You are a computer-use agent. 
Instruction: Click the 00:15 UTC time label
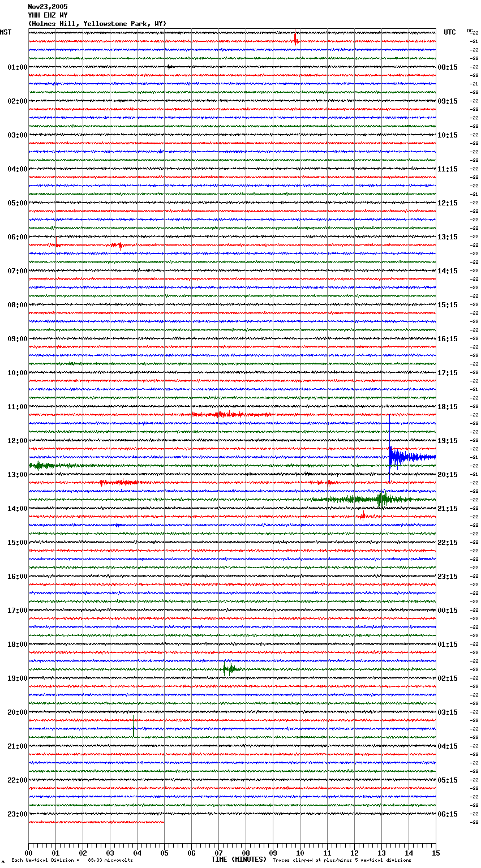coord(448,611)
